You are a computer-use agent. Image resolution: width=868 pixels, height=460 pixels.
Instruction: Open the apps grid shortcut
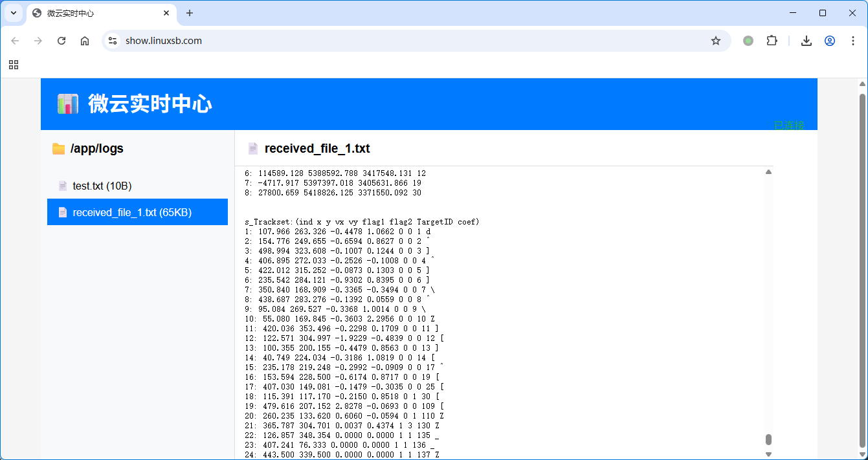(14, 65)
